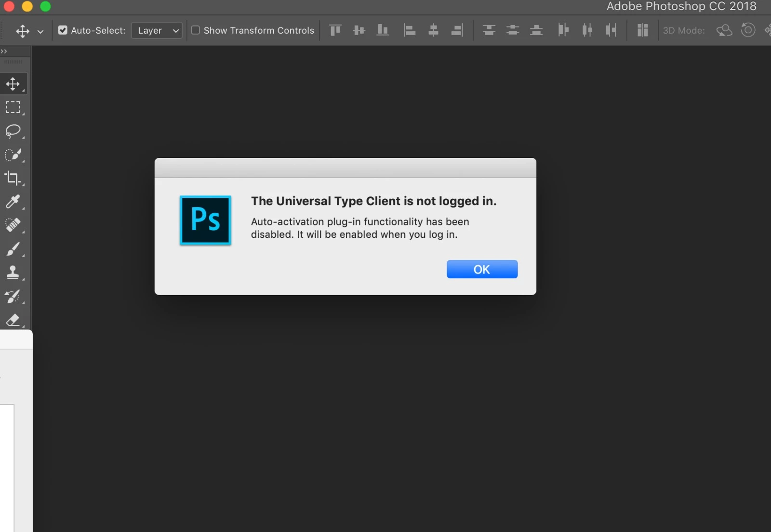Screen dimensions: 771x532
Task: Select the Crop tool
Action: pyautogui.click(x=13, y=178)
